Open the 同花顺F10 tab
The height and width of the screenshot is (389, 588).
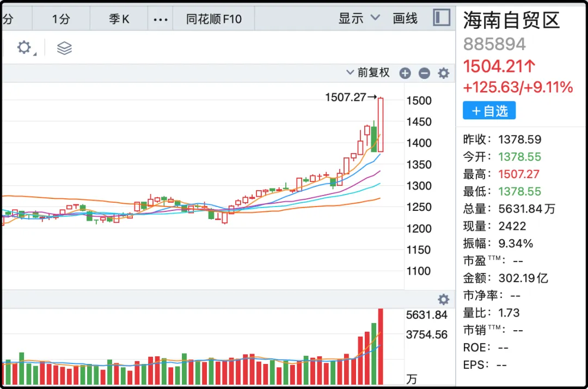213,19
